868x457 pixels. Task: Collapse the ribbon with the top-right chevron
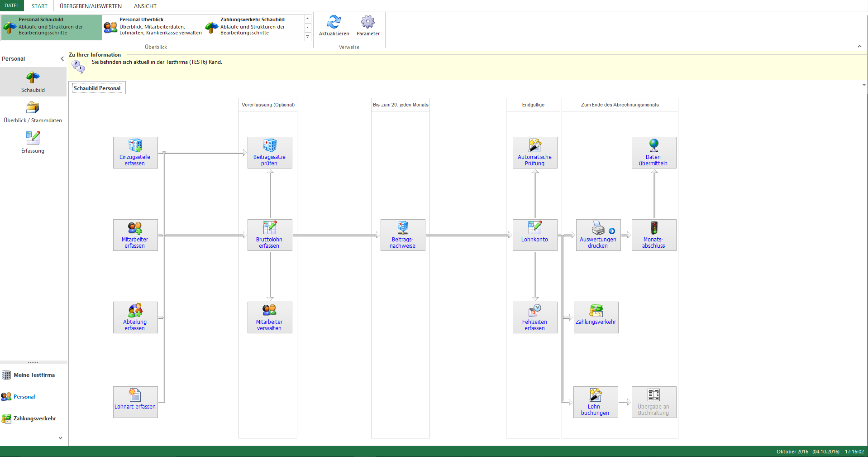(x=859, y=47)
